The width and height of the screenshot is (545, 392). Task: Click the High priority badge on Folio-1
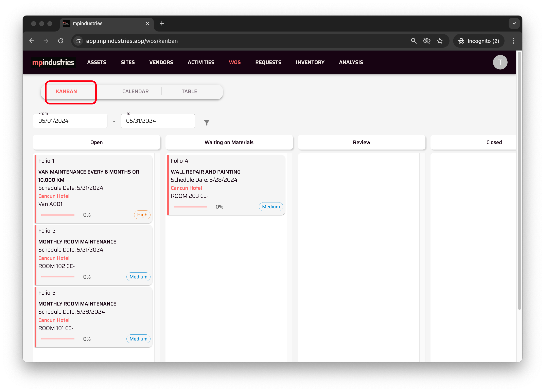142,215
